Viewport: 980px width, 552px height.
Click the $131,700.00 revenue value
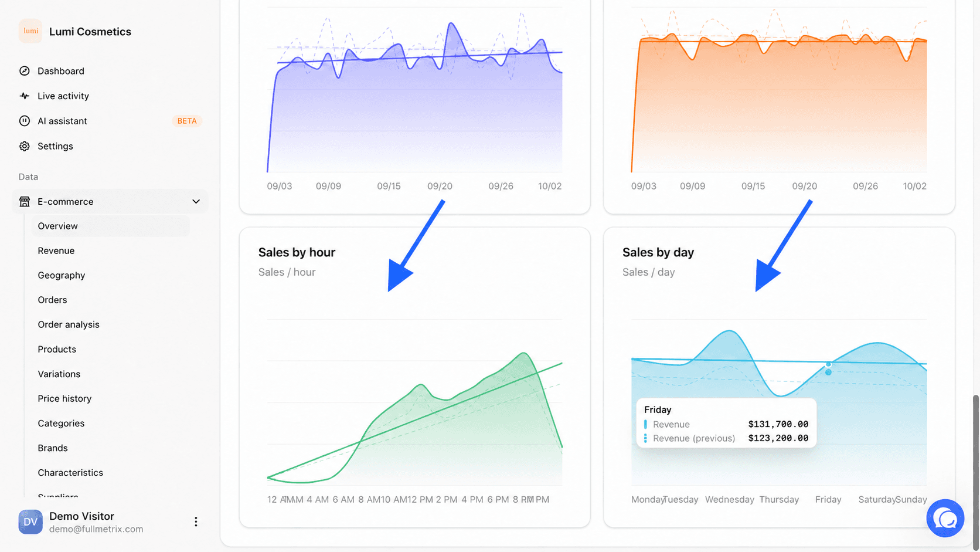778,424
